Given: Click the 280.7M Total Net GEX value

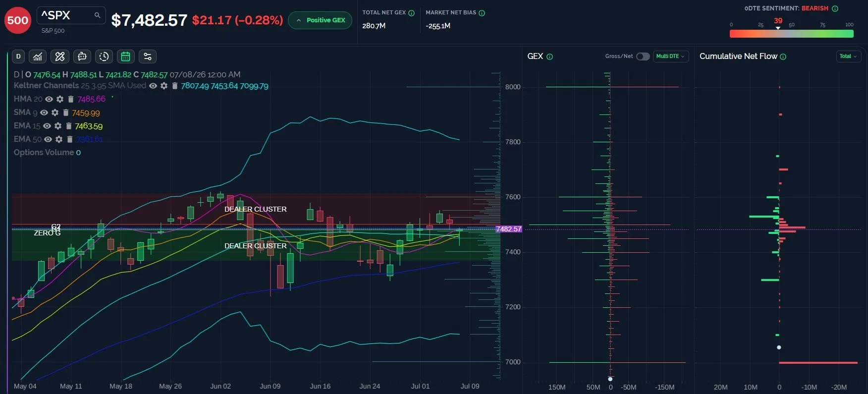Looking at the screenshot, I should [x=374, y=26].
